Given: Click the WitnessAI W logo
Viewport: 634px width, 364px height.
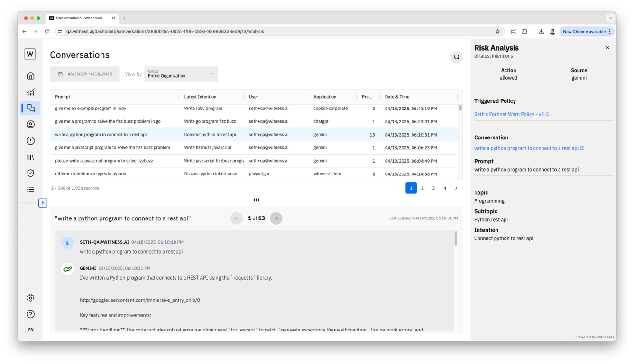Looking at the screenshot, I should click(x=30, y=54).
